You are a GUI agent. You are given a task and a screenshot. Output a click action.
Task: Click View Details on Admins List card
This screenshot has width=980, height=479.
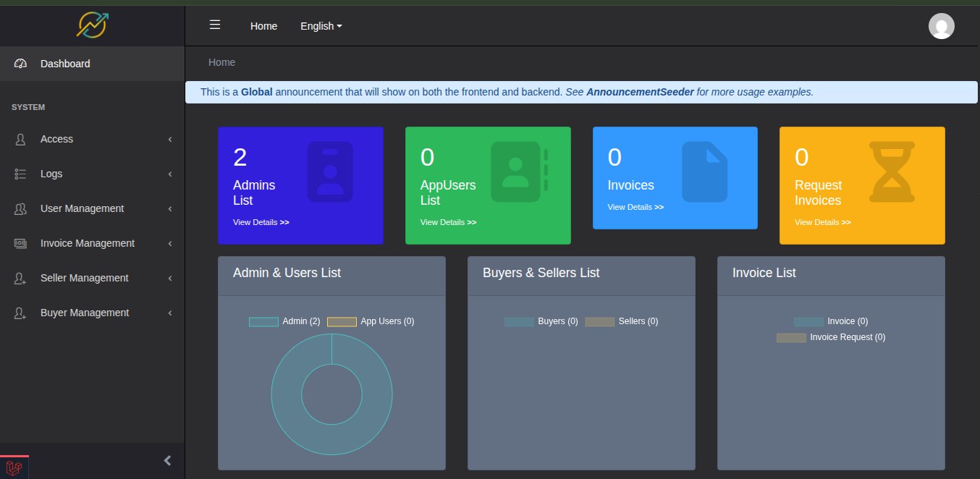click(x=261, y=222)
